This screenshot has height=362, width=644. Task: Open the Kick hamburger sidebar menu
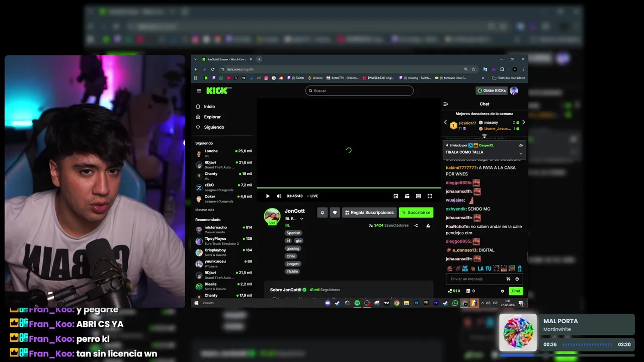pos(199,90)
